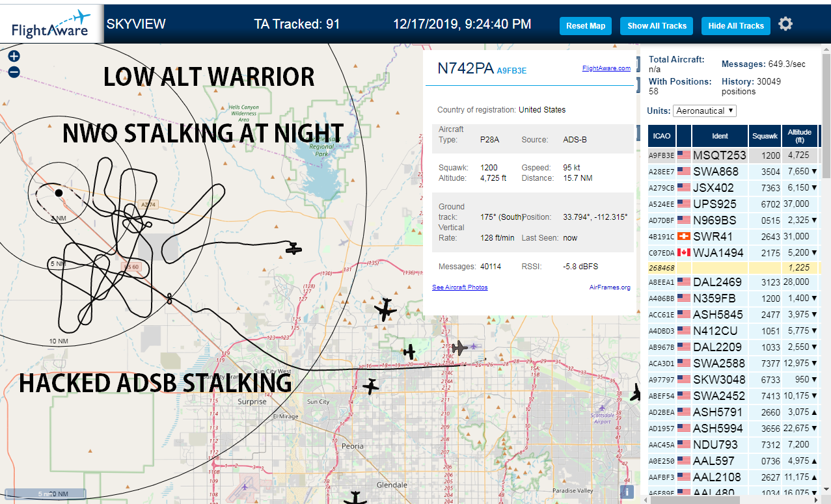Click the N742PA registration heading
831x504 pixels.
tap(465, 69)
